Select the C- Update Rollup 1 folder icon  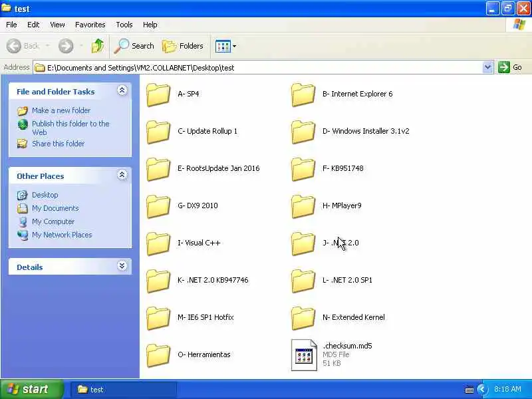click(158, 132)
